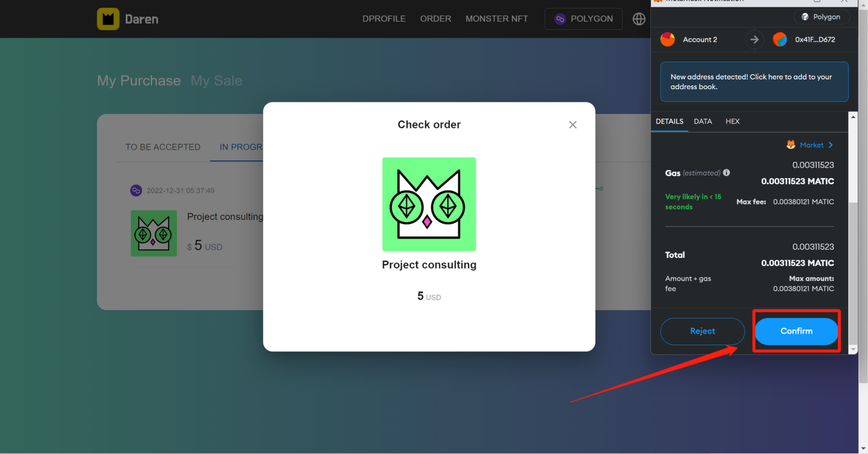Click the Polygon chain icon beside order date

pyautogui.click(x=136, y=191)
